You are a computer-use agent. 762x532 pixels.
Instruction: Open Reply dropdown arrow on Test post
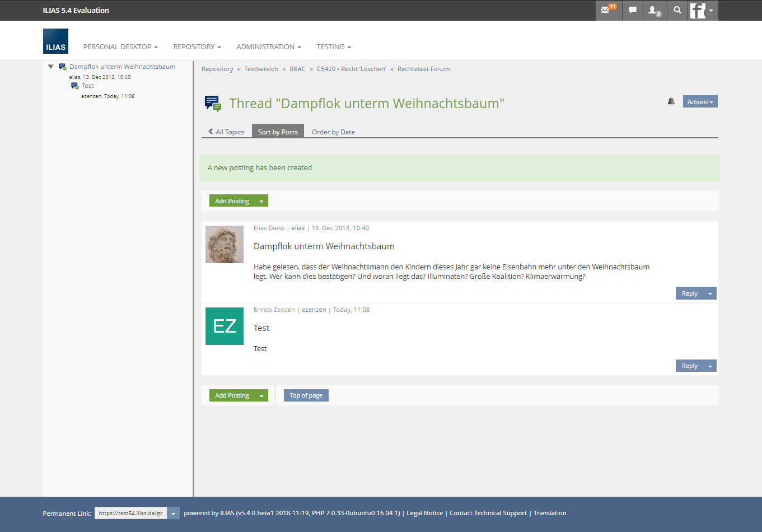pyautogui.click(x=710, y=366)
